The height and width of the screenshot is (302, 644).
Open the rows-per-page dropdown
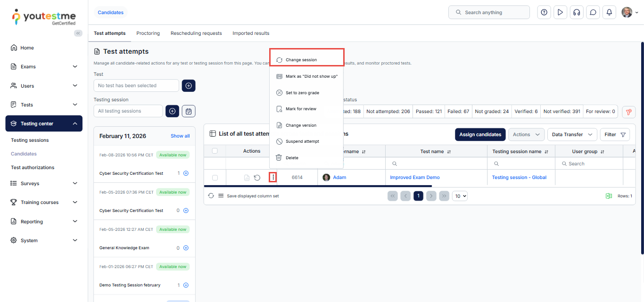(x=460, y=196)
